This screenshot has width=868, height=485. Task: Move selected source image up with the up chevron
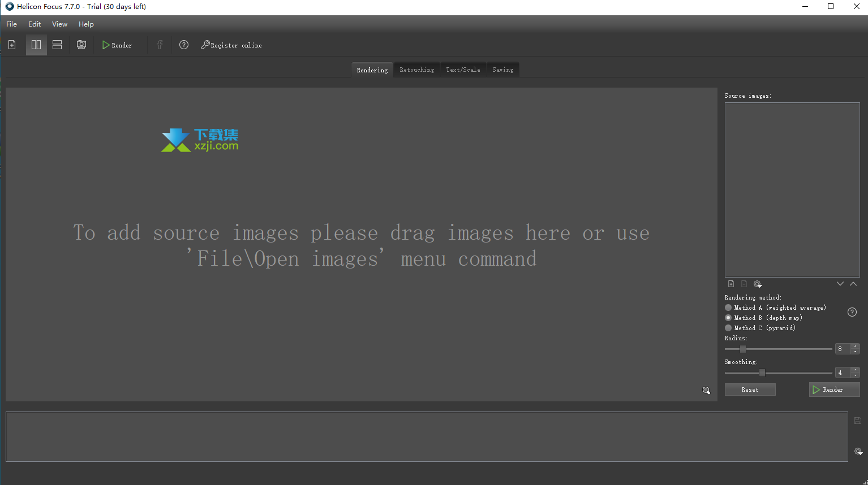pyautogui.click(x=853, y=284)
